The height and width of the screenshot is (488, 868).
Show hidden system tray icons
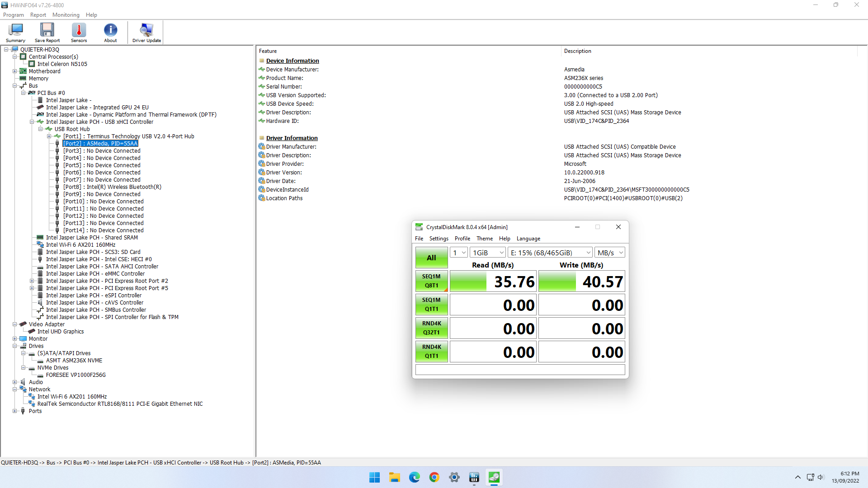point(798,477)
